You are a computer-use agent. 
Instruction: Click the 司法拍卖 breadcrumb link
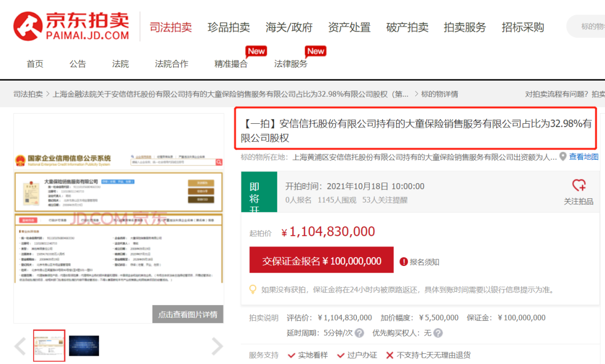tap(28, 94)
